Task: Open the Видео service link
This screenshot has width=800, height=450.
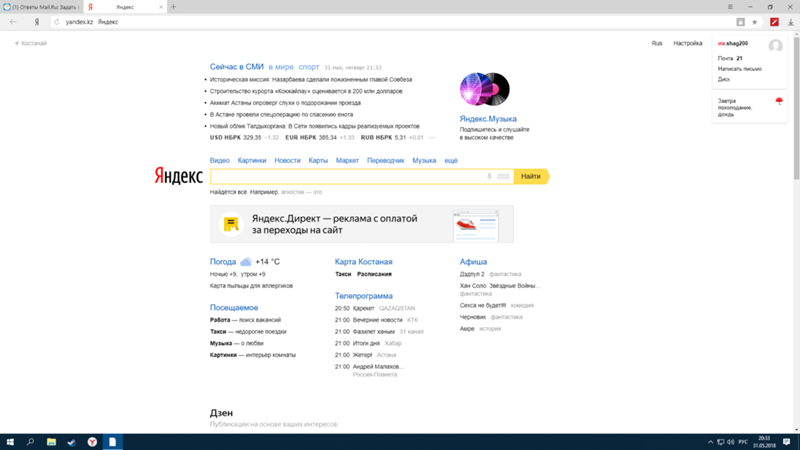Action: [220, 160]
